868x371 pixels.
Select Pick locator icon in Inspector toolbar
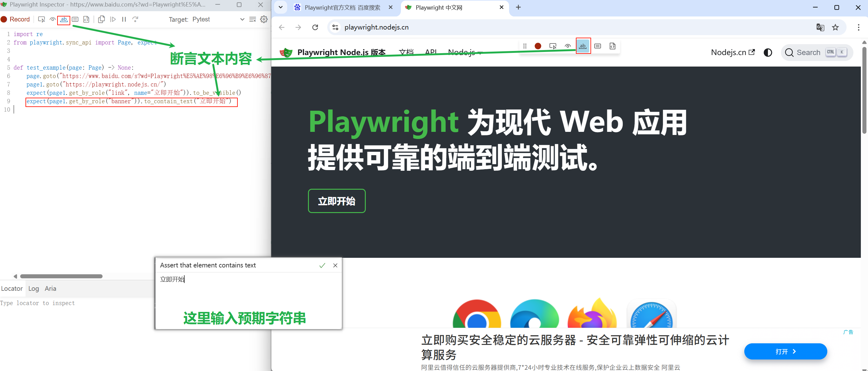click(x=41, y=19)
